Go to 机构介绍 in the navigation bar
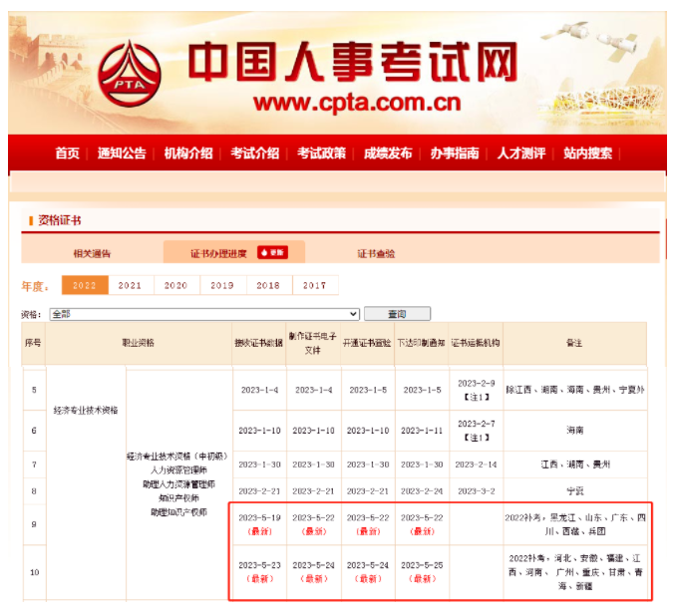The width and height of the screenshot is (679, 616). point(187,153)
